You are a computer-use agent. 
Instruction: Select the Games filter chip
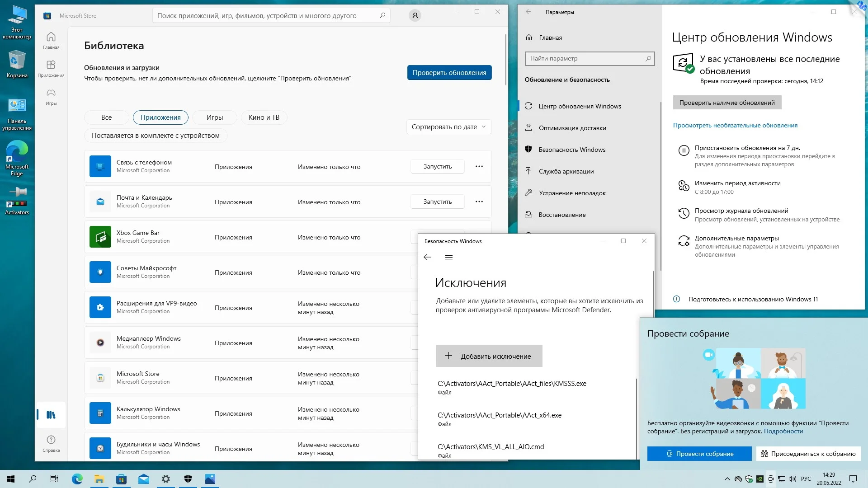coord(214,117)
